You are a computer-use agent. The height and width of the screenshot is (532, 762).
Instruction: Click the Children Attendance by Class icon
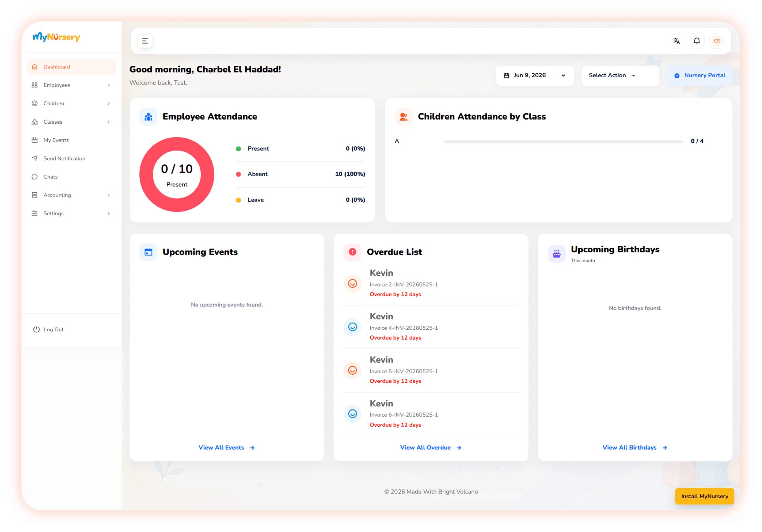[403, 117]
